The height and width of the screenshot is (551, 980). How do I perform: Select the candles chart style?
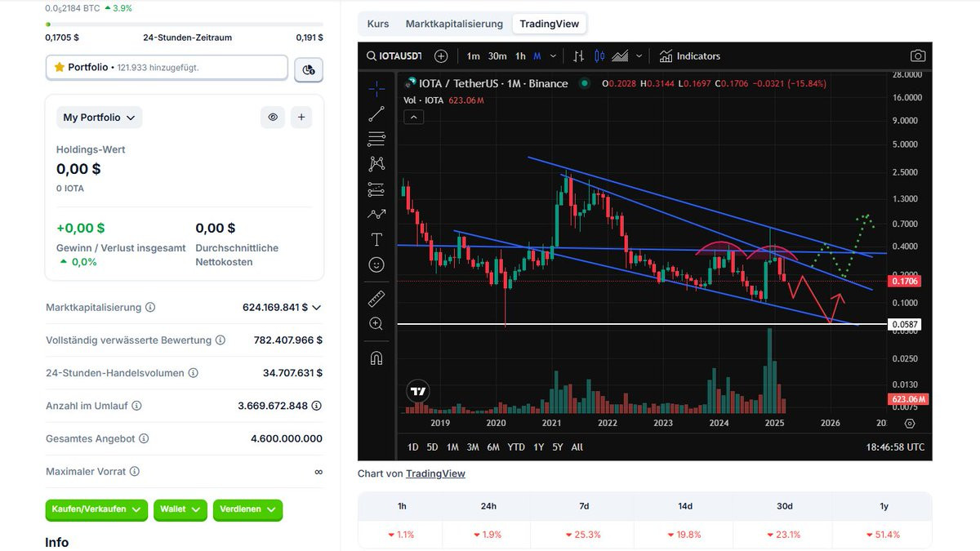click(599, 56)
